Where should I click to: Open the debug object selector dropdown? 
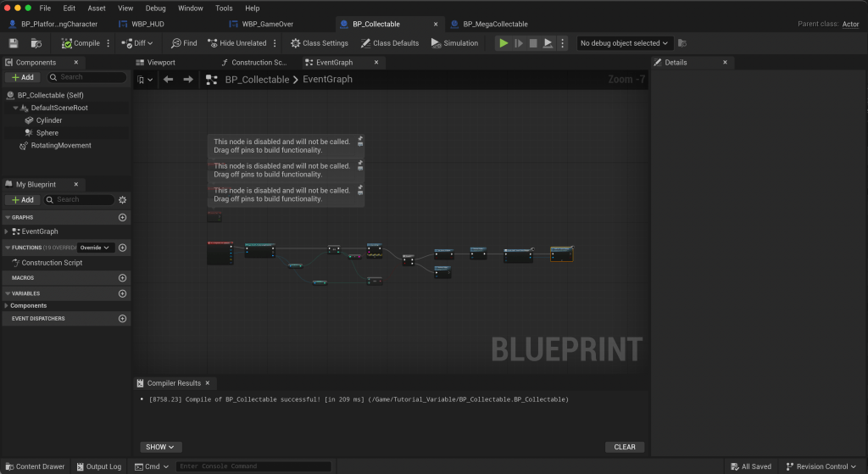click(x=625, y=43)
